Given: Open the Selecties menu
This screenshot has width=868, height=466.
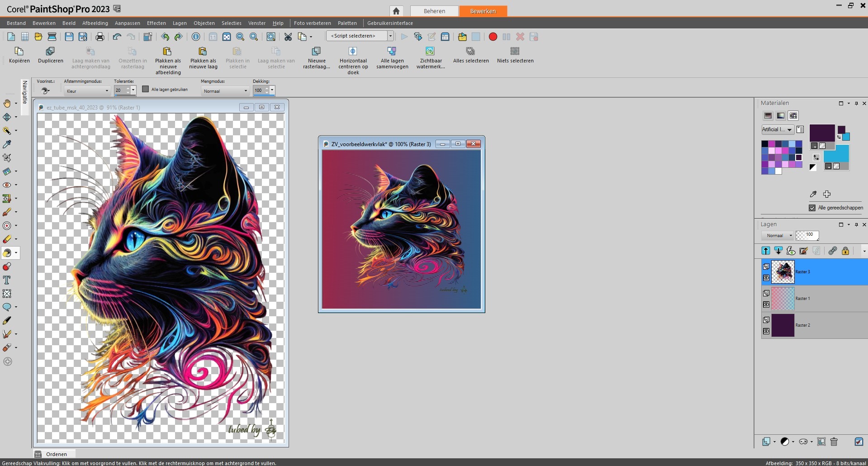Looking at the screenshot, I should tap(232, 23).
